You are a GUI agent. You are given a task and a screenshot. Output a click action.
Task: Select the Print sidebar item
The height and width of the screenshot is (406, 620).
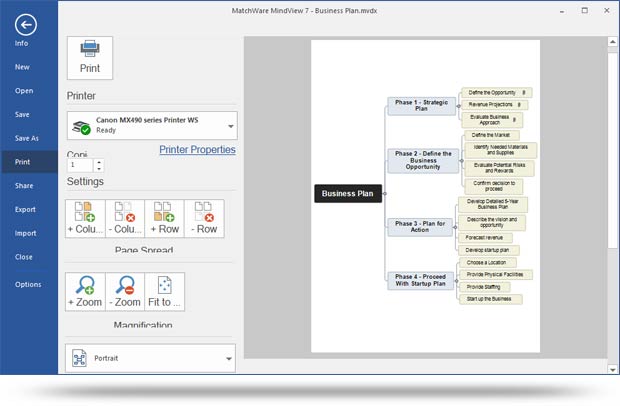coord(29,162)
